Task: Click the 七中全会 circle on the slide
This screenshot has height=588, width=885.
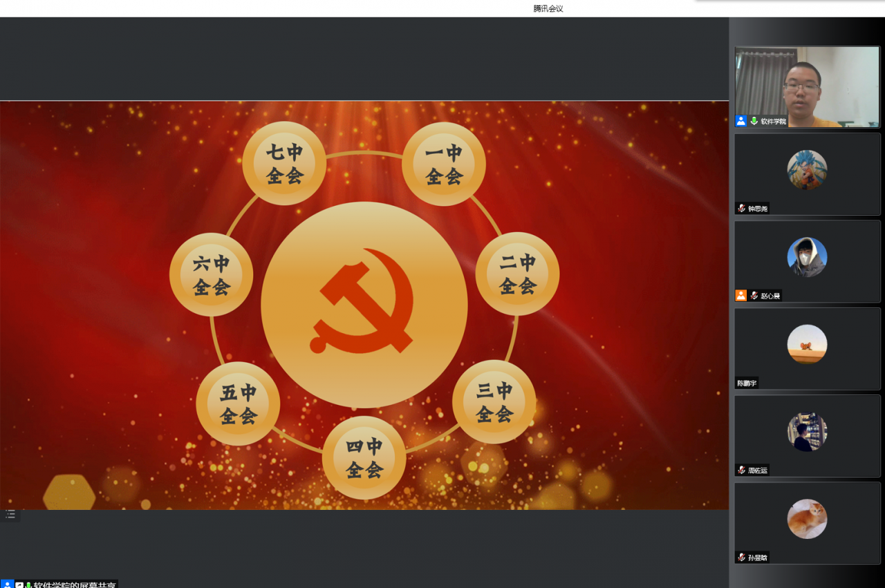Action: [x=284, y=164]
